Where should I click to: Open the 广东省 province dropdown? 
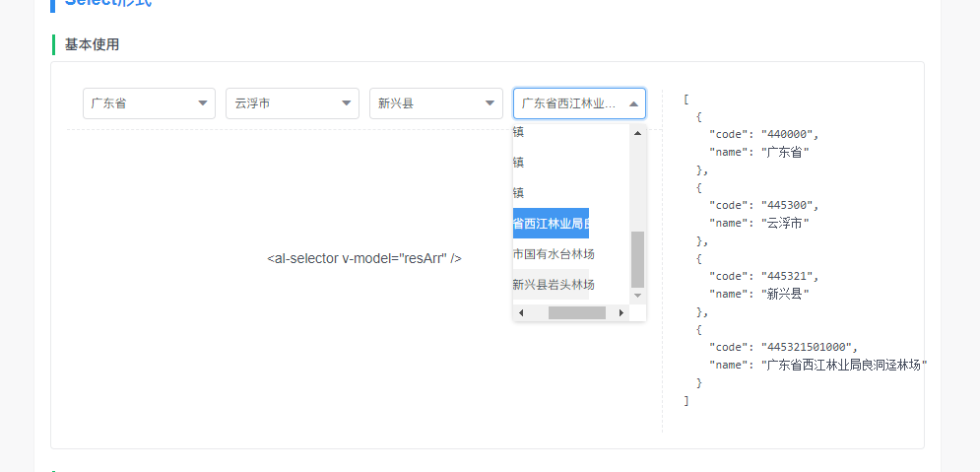[149, 103]
